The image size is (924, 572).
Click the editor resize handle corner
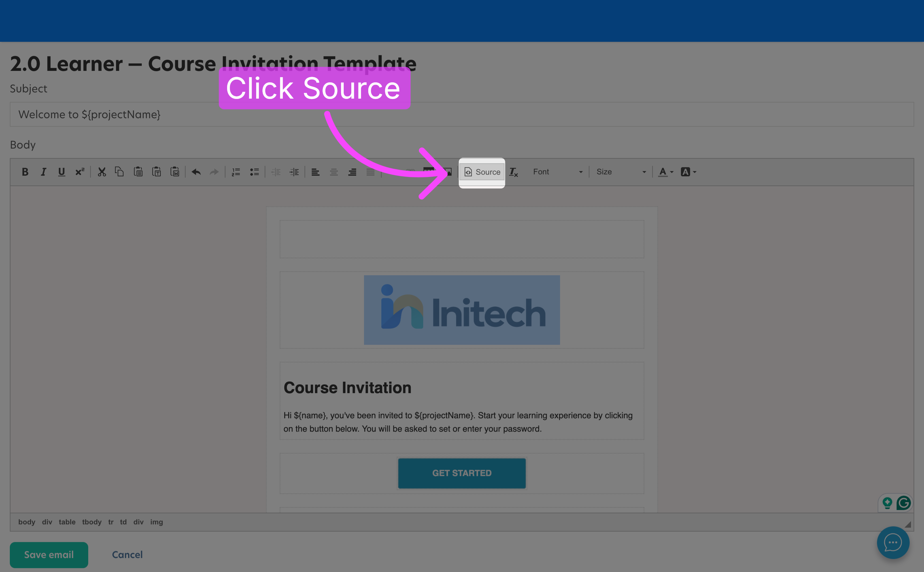(908, 524)
